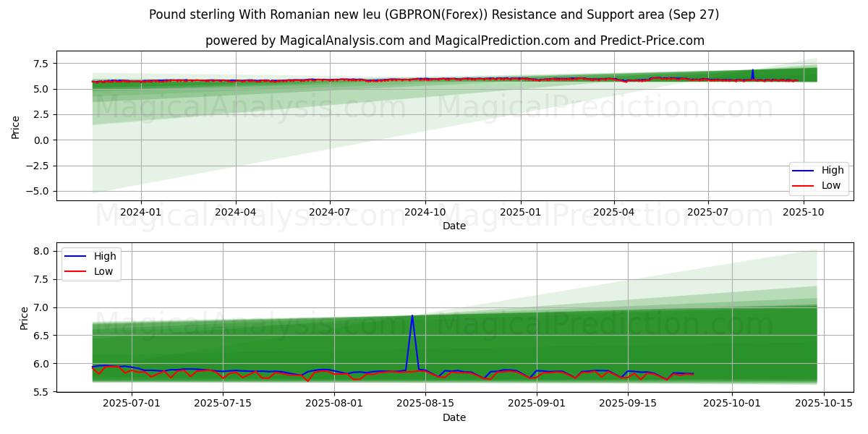This screenshot has width=868, height=434.
Task: Click the blue price spike peak in lower chart
Action: click(412, 315)
